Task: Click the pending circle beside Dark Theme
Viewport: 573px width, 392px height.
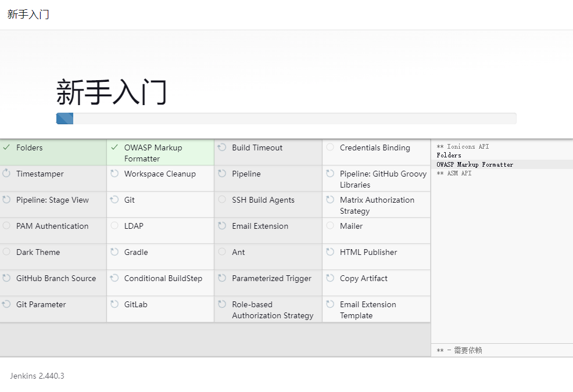Action: point(6,252)
